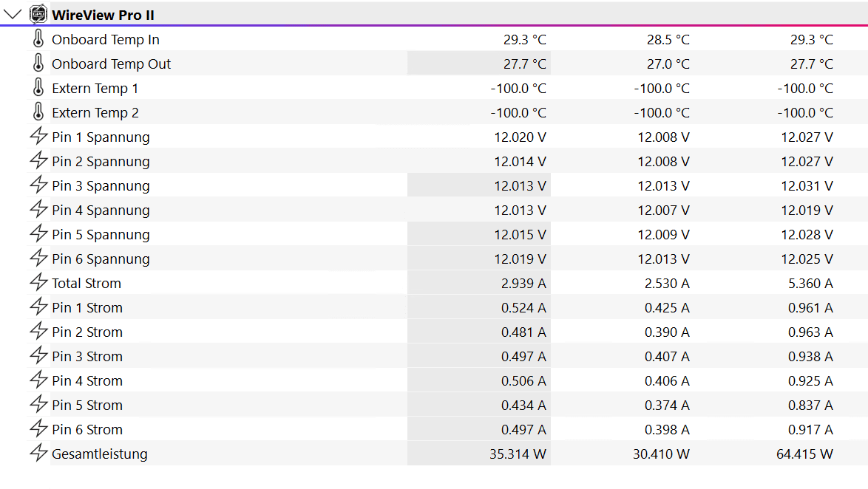Click the Extern Temp 2 thermometer icon
The image size is (868, 489).
point(38,112)
